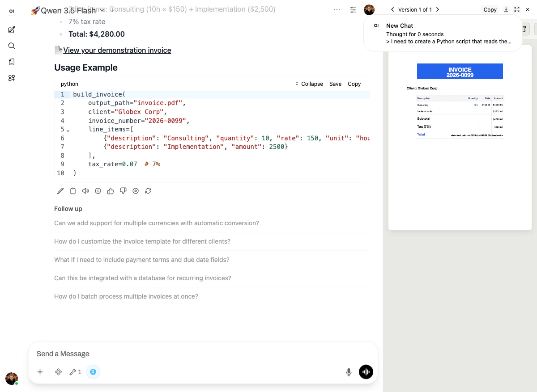Read the response aloud with the speaker icon
The image size is (537, 392).
pos(85,191)
